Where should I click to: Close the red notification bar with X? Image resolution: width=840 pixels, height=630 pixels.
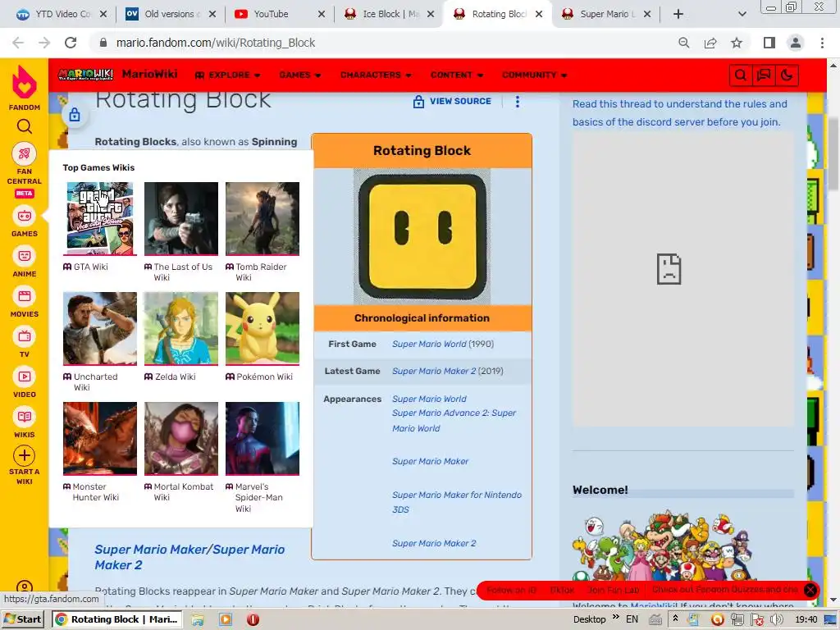pyautogui.click(x=810, y=590)
